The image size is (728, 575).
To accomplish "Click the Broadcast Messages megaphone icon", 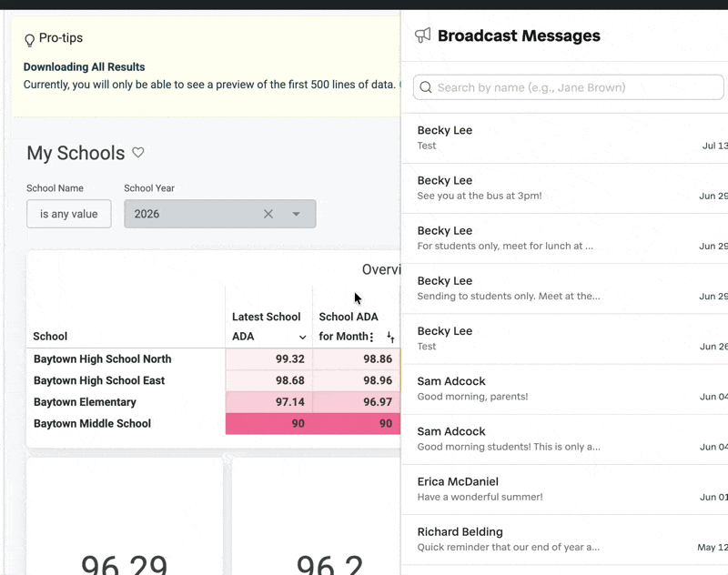I will 422,35.
